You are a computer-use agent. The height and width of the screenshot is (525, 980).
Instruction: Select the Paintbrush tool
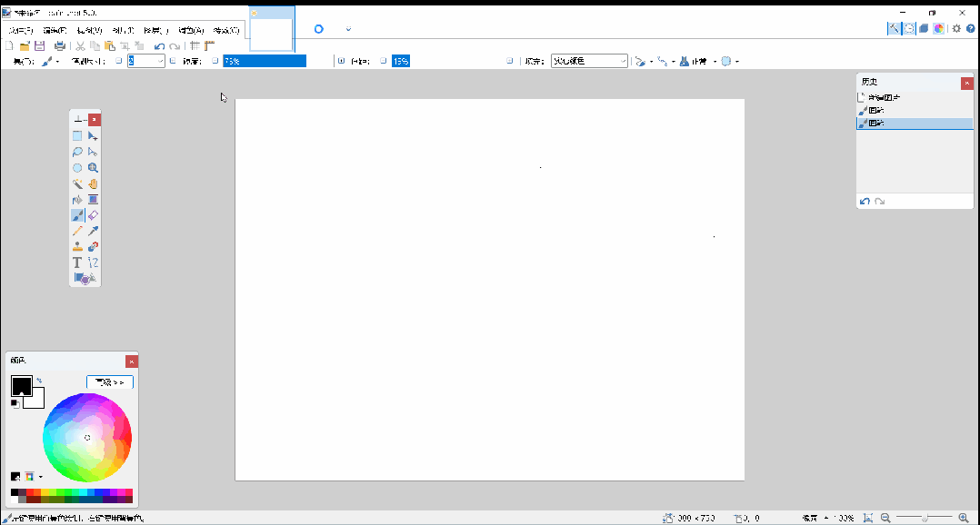coord(77,215)
